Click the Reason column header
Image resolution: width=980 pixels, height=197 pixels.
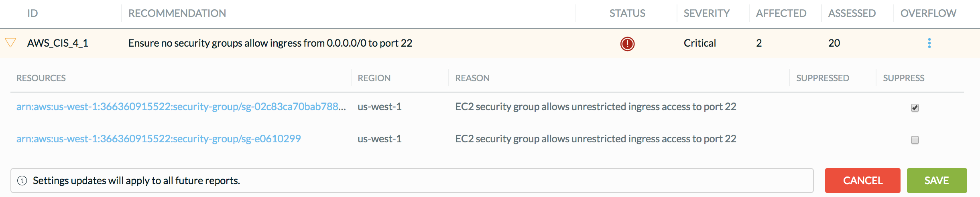[472, 78]
